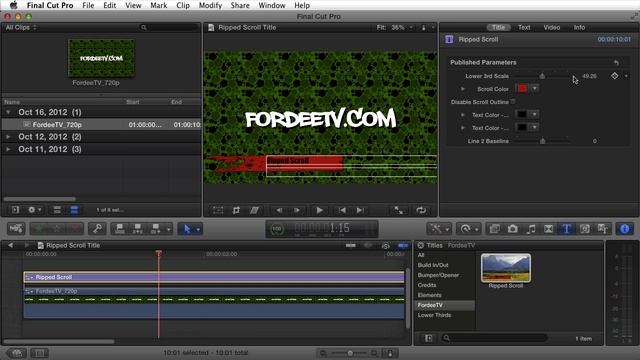Jump to previous edit point

(342, 210)
